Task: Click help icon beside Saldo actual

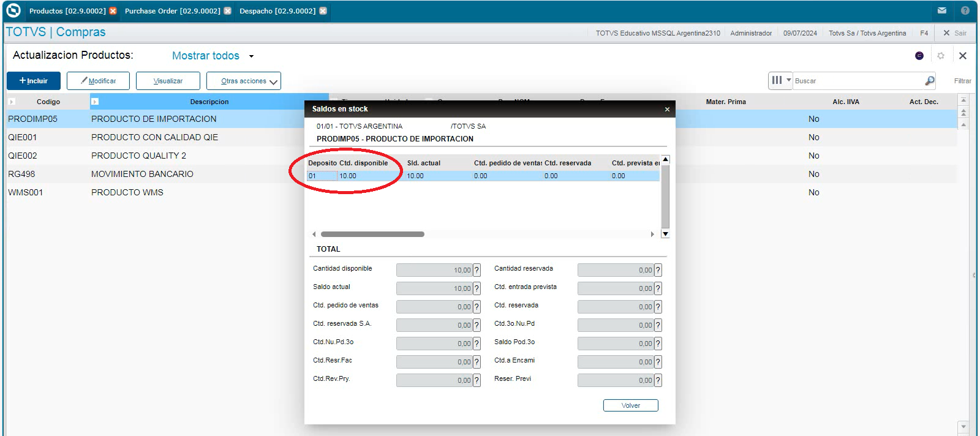Action: point(477,288)
